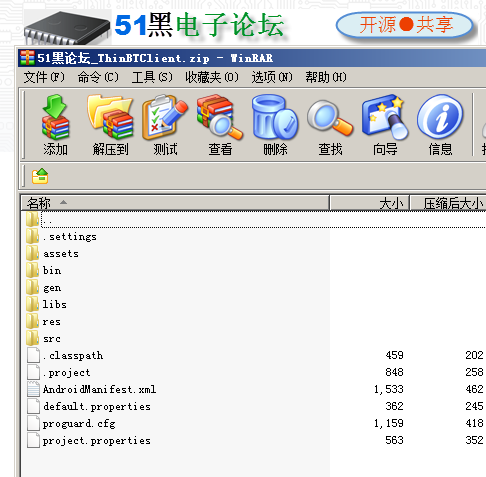Viewport: 486px width, 477px height.
Task: Click size value 459 for .classpath
Action: (x=395, y=355)
